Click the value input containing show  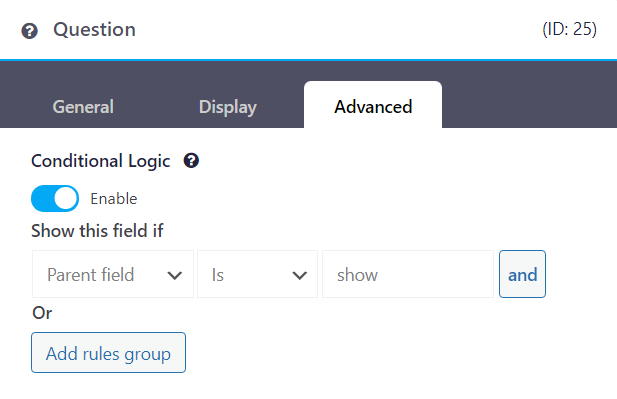pyautogui.click(x=408, y=274)
